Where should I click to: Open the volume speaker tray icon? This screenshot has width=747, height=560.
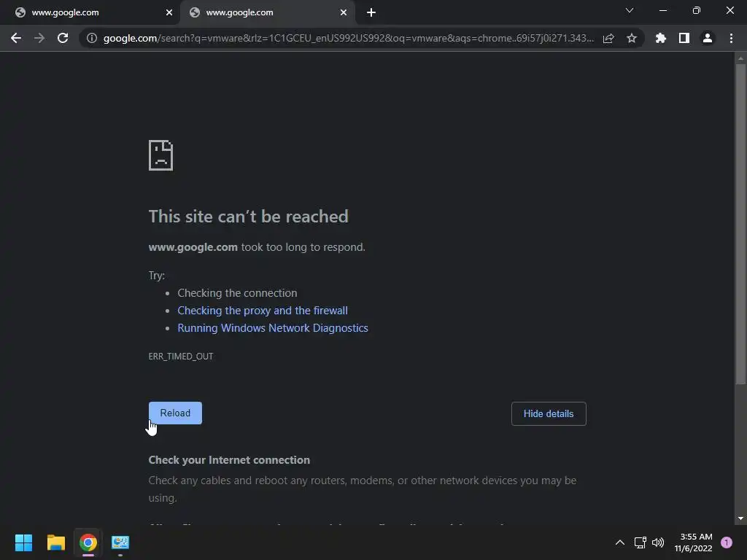coord(658,542)
